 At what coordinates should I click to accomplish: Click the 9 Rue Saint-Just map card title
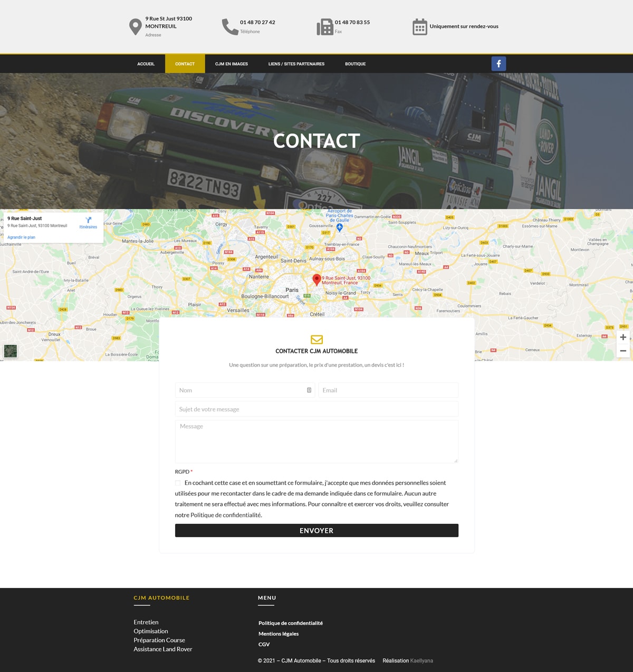coord(25,218)
